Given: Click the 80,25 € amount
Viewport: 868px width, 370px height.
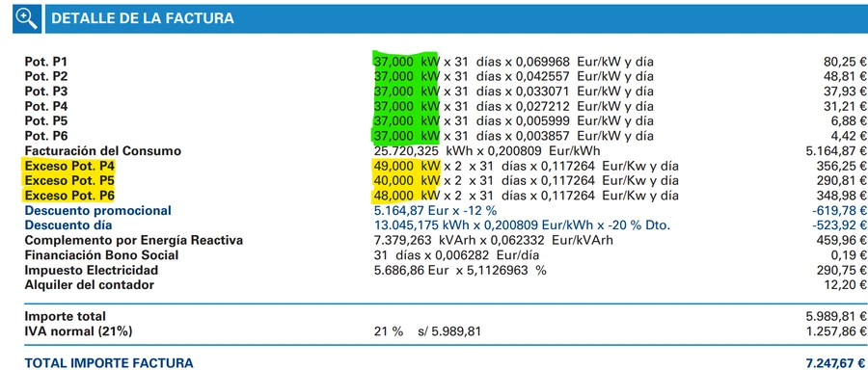Looking at the screenshot, I should tap(845, 62).
